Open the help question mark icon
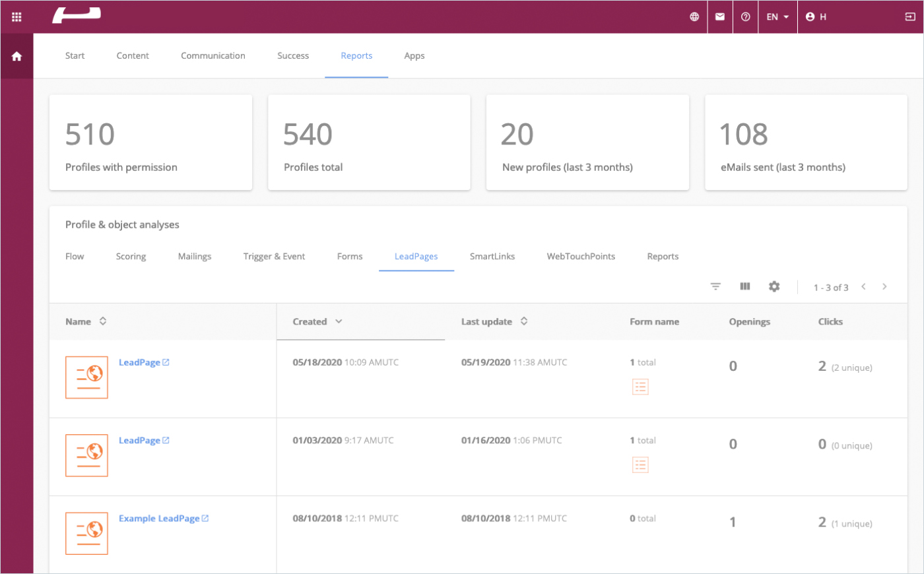Viewport: 924px width, 574px height. (x=745, y=17)
